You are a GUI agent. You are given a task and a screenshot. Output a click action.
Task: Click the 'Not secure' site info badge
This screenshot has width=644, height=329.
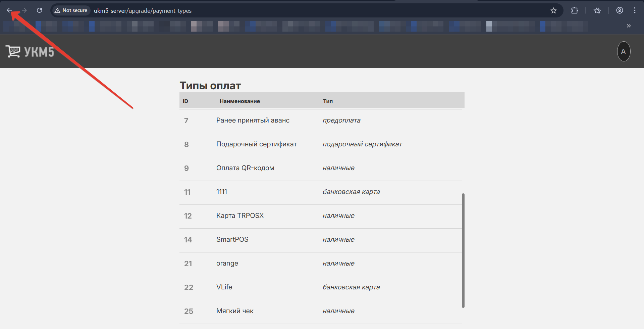[71, 10]
